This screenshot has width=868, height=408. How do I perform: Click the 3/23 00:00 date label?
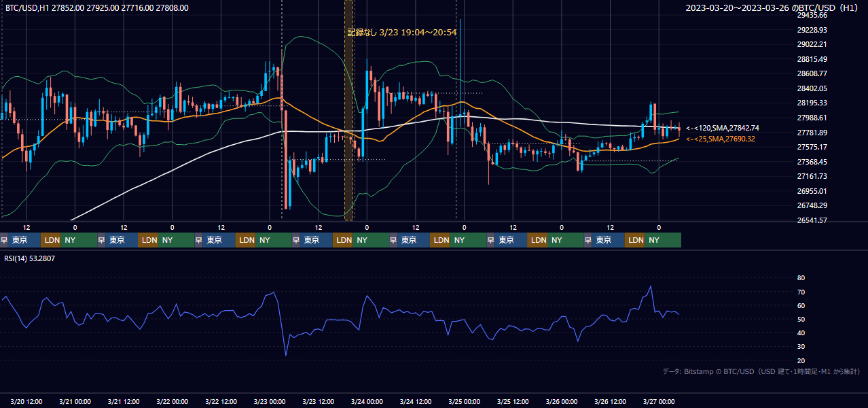click(x=270, y=401)
